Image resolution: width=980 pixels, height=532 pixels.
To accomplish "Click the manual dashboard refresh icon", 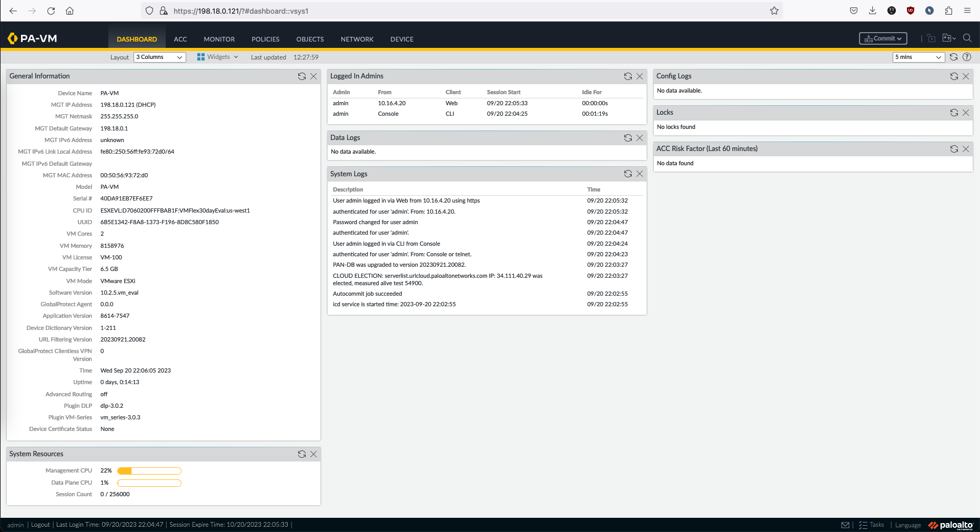I will click(953, 57).
